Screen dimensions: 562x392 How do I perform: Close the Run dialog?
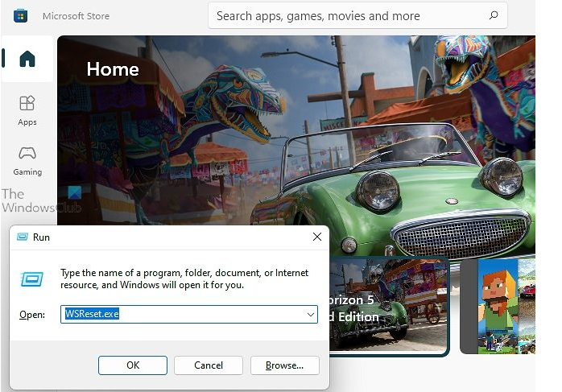(x=317, y=237)
